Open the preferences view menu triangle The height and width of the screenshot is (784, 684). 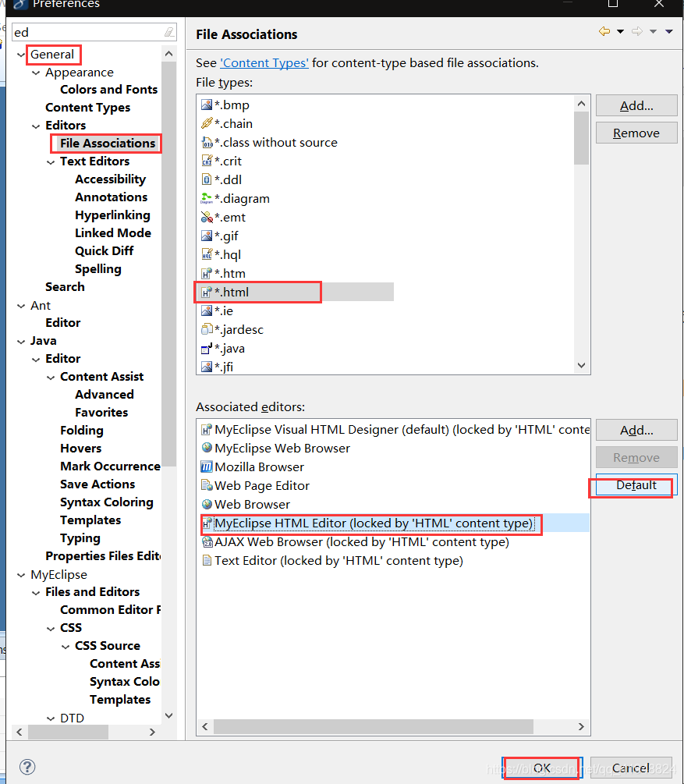(669, 31)
